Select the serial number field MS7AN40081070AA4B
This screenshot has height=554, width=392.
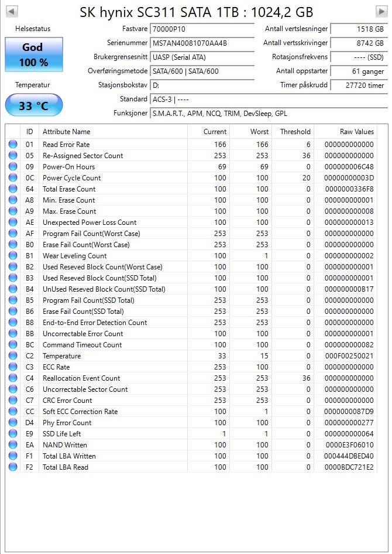[x=202, y=43]
